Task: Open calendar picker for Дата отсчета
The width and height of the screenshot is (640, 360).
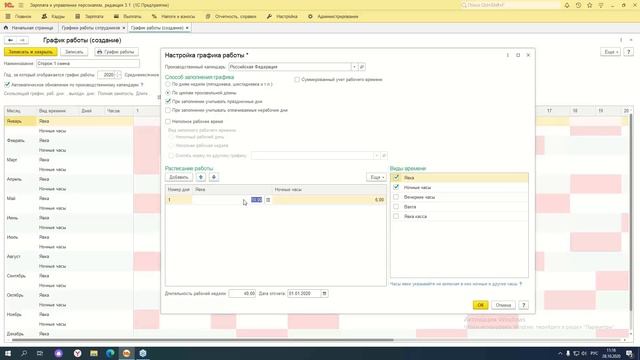Action: point(324,293)
